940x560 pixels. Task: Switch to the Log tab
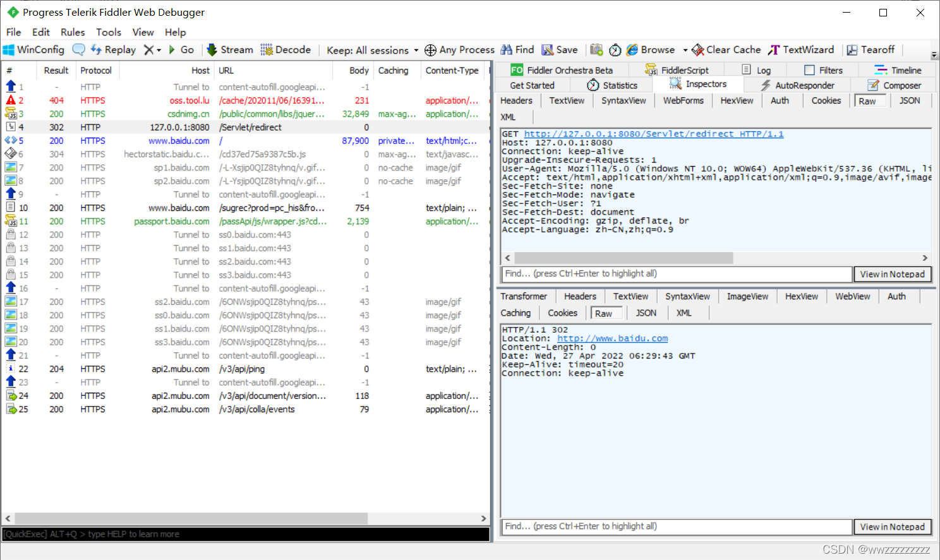click(x=756, y=70)
